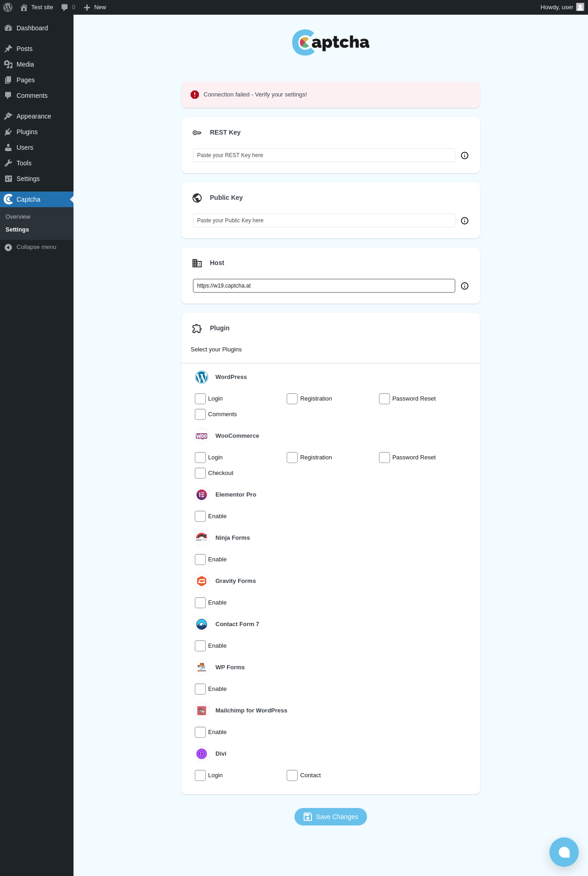Show info for the REST Key field
This screenshot has height=876, width=588.
(465, 156)
